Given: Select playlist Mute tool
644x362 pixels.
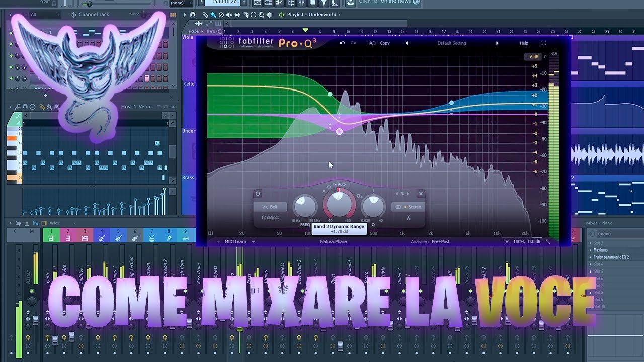Looking at the screenshot, I should click(229, 15).
